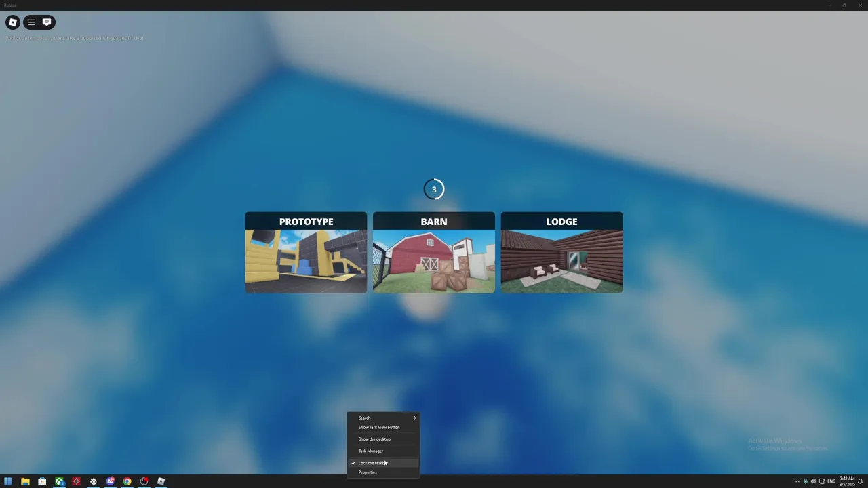Open the notification center bell icon
The width and height of the screenshot is (868, 488).
[860, 481]
